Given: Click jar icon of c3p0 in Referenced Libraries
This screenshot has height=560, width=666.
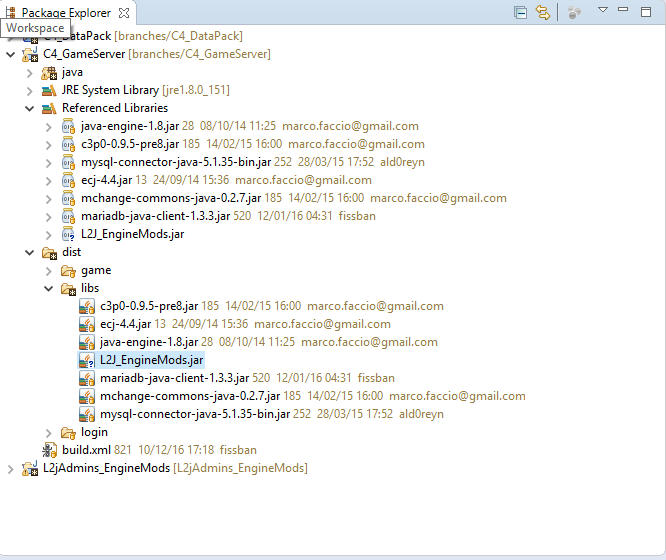Looking at the screenshot, I should click(68, 144).
